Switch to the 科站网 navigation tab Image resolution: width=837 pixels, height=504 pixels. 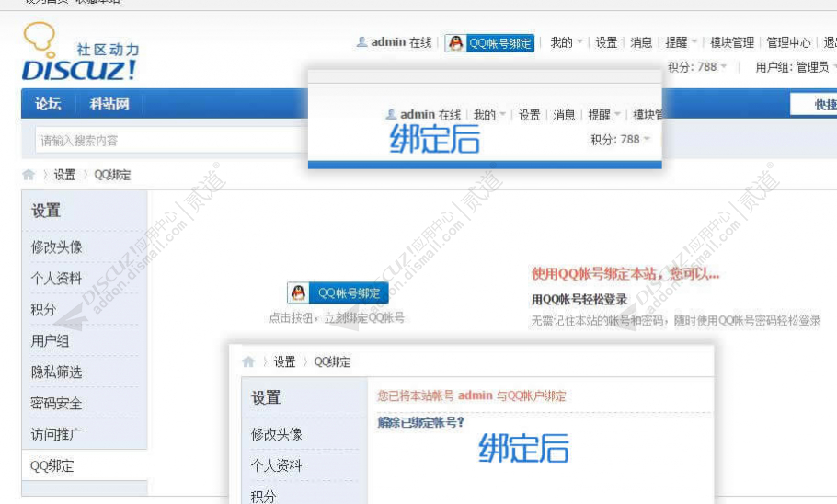coord(109,104)
